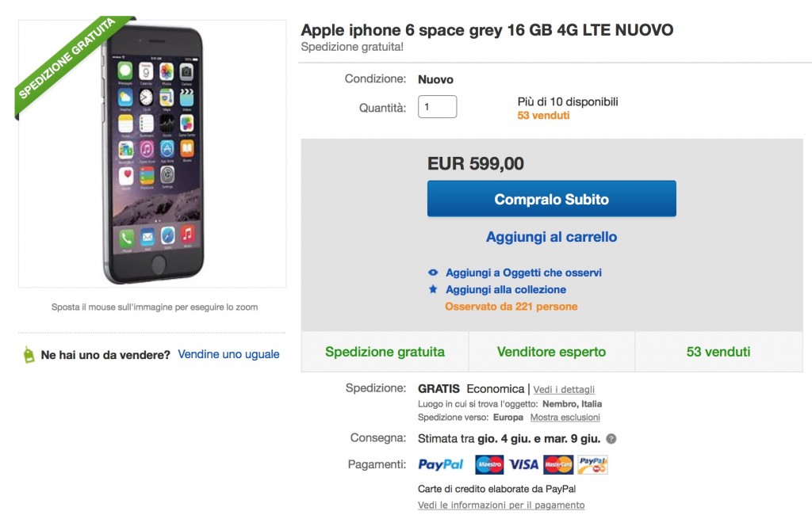Click Aggiungi a Oggetti che osservi
812x519 pixels.
(523, 273)
